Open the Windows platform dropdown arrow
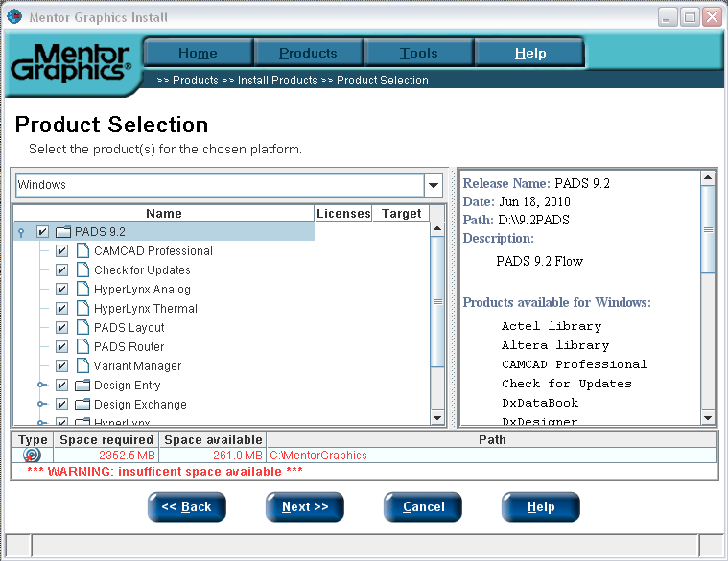 (434, 185)
